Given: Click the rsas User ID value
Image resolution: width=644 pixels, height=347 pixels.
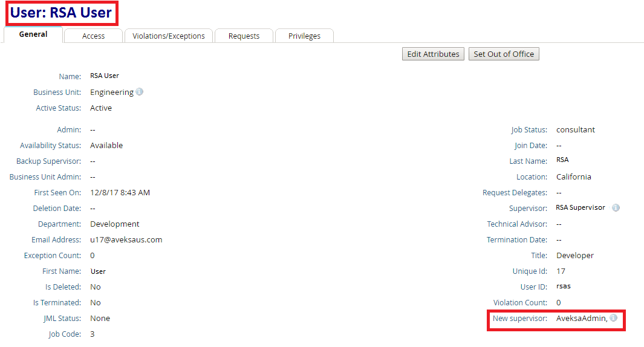Looking at the screenshot, I should pos(563,287).
